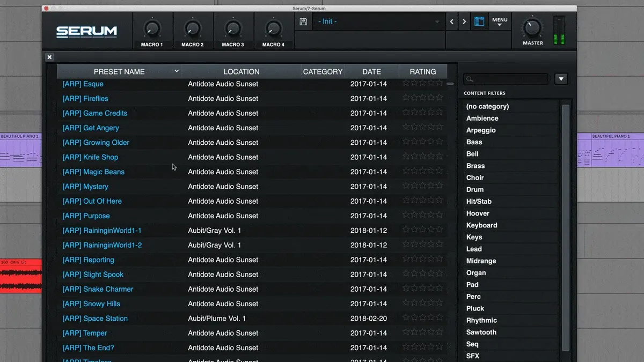The width and height of the screenshot is (644, 362).
Task: Rate the [ARP] Purpose preset stars
Action: coord(423,215)
